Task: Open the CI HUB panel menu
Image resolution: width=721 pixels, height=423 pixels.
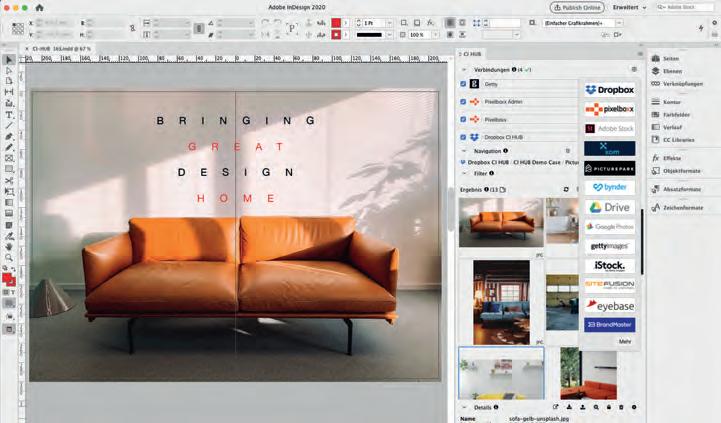Action: [x=640, y=54]
